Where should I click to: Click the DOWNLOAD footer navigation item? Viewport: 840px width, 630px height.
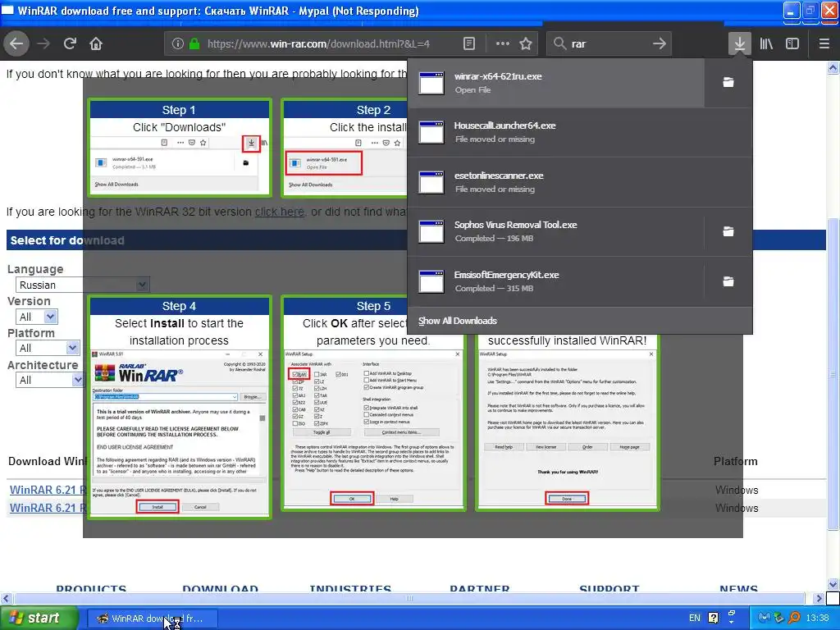(x=220, y=589)
